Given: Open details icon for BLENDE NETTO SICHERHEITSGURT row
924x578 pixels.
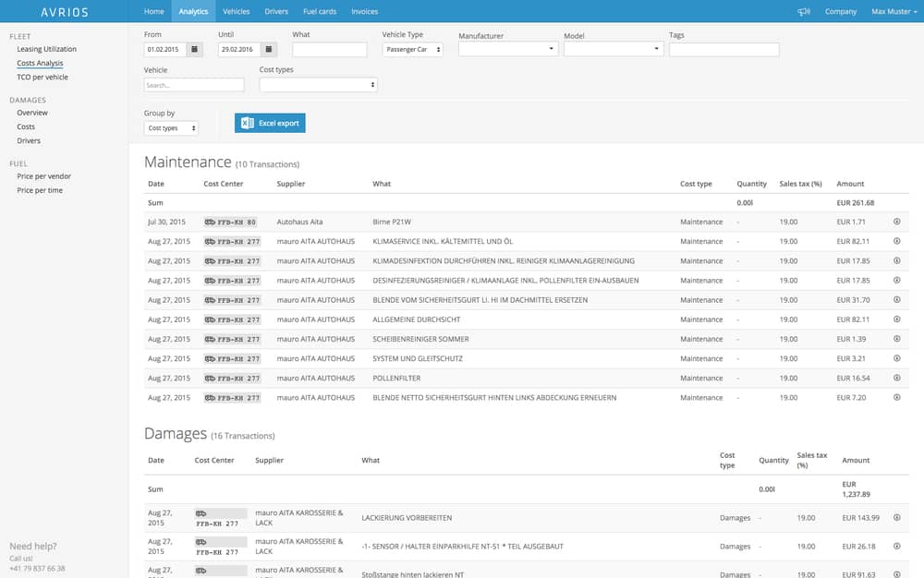Looking at the screenshot, I should point(897,397).
